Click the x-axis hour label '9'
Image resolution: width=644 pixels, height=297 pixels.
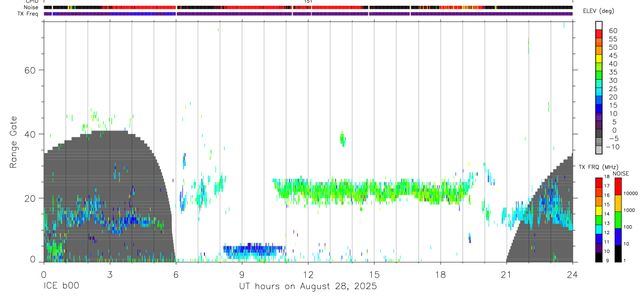[242, 274]
